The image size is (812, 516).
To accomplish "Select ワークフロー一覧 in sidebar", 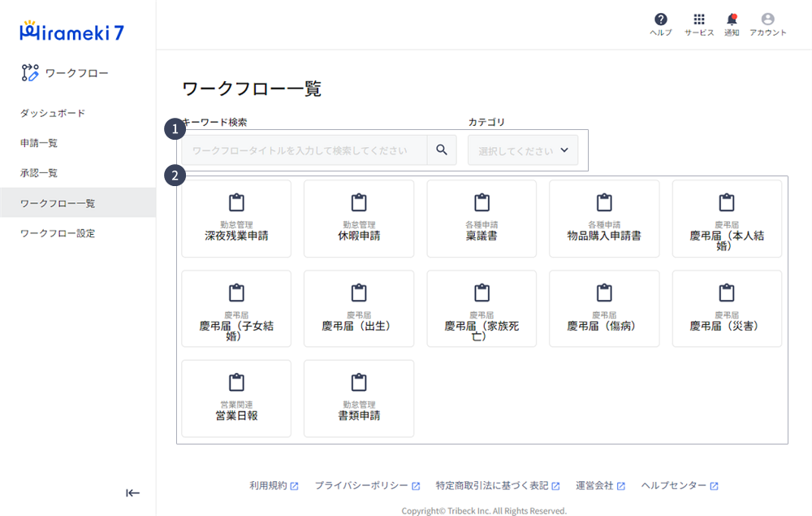I will point(78,202).
